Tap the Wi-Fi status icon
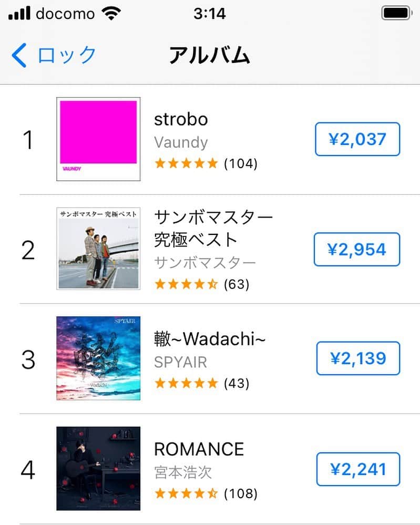The width and height of the screenshot is (420, 525). [x=111, y=13]
